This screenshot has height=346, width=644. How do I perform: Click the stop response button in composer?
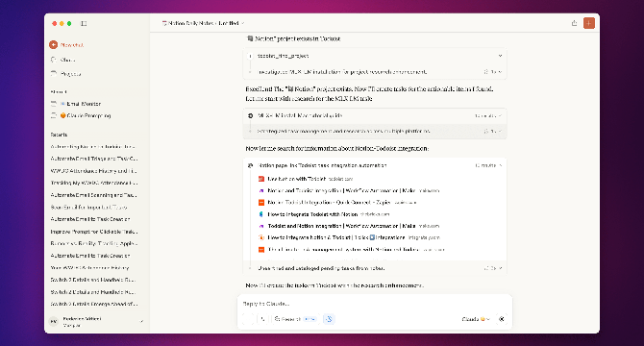click(502, 319)
